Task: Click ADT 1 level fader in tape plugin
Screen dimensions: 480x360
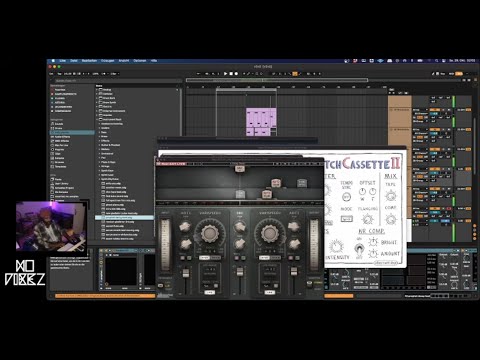Action: coord(186,273)
